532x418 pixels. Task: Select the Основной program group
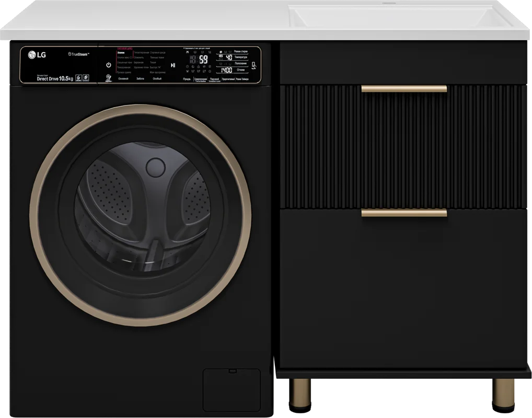(x=123, y=79)
